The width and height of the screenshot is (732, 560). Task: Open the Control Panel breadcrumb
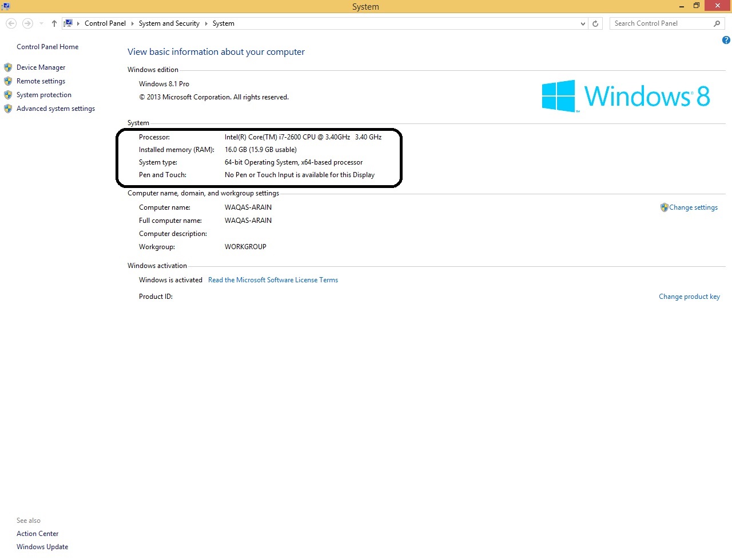[x=105, y=23]
